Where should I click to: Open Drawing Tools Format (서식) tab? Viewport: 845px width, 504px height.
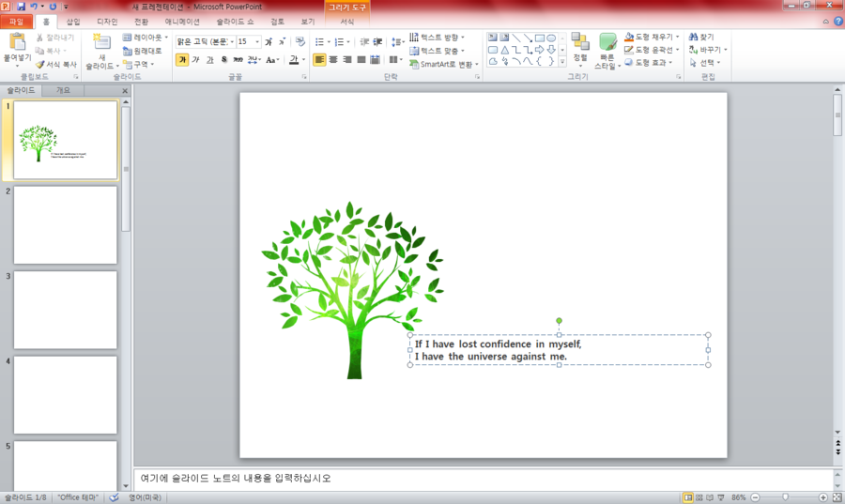347,23
